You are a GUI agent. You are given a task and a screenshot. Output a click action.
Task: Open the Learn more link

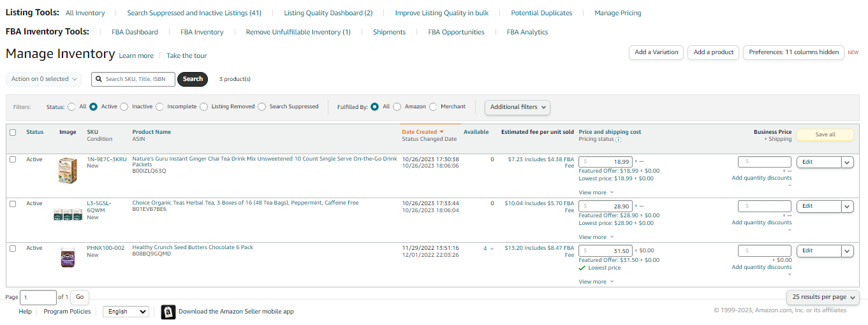[136, 56]
